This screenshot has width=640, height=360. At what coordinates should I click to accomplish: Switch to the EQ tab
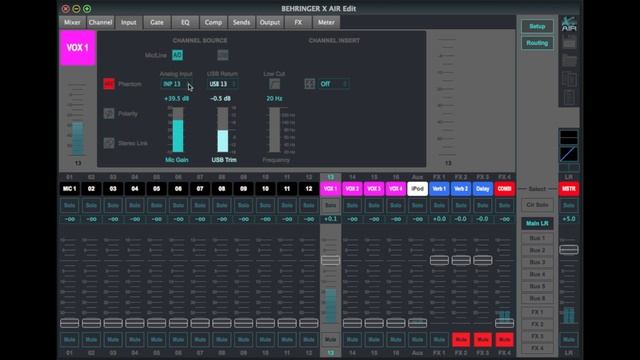tap(185, 22)
